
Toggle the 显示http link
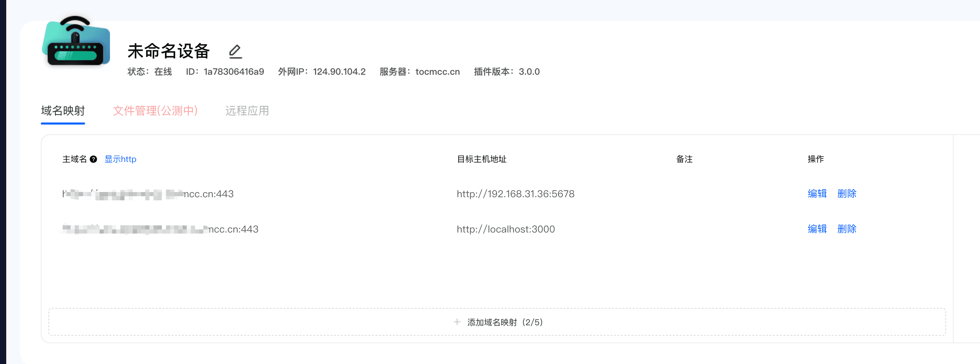120,159
